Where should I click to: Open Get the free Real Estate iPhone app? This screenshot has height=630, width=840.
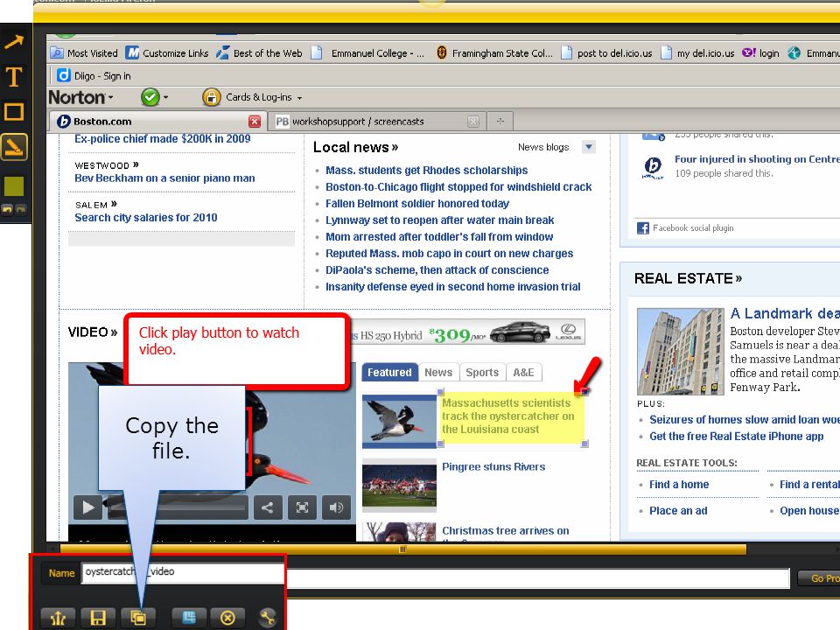pyautogui.click(x=736, y=436)
